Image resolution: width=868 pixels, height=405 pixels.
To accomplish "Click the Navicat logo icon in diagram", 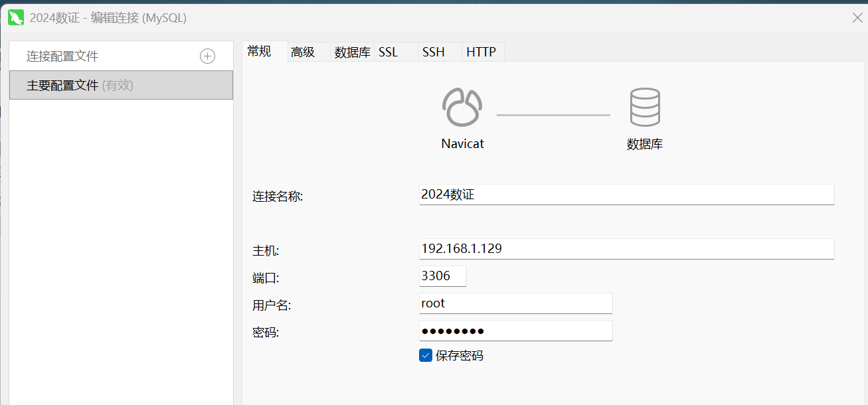I will pyautogui.click(x=462, y=107).
